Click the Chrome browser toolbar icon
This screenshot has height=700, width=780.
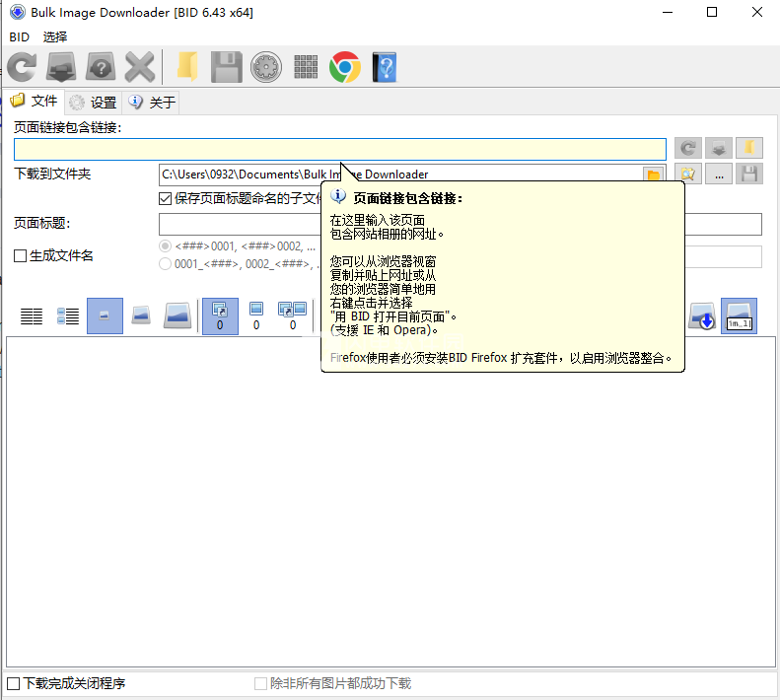point(345,67)
